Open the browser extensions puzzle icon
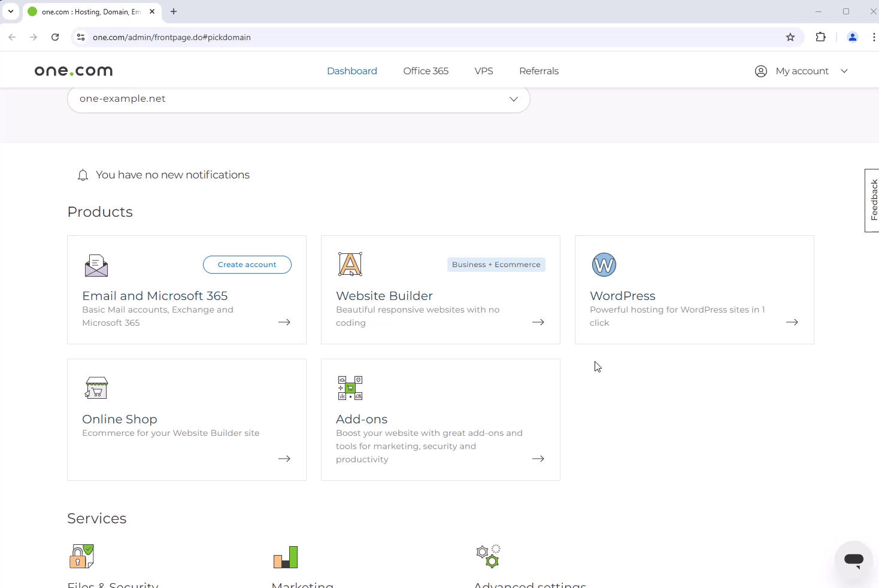Screen dimensions: 879x588 [x=821, y=37]
